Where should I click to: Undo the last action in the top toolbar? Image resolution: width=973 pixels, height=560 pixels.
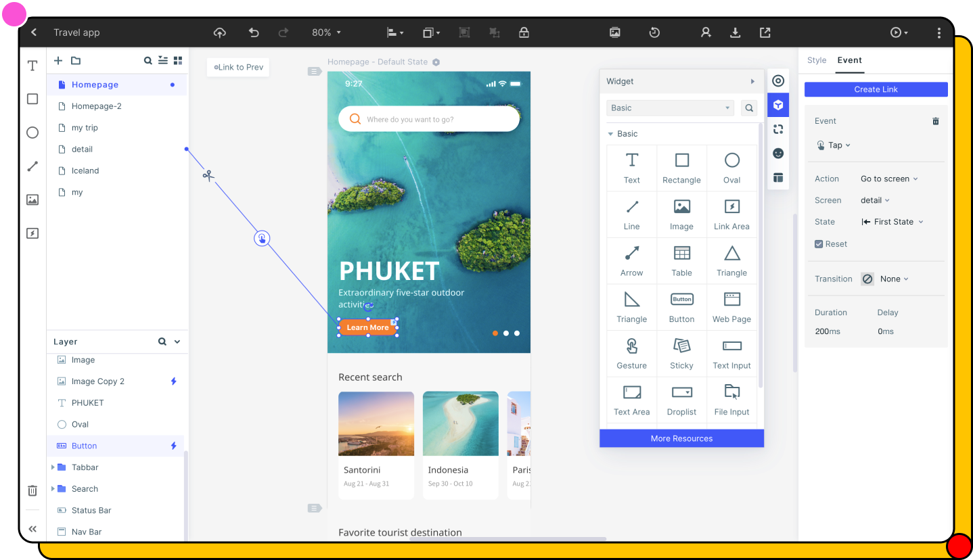(253, 32)
